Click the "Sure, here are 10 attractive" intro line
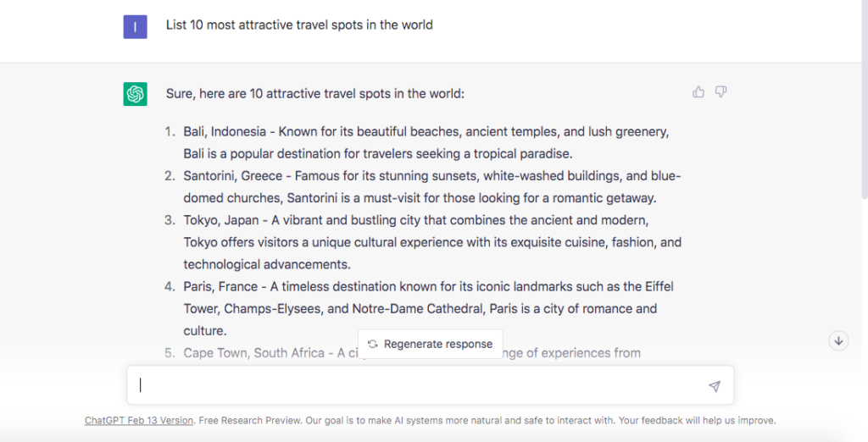 [x=315, y=94]
